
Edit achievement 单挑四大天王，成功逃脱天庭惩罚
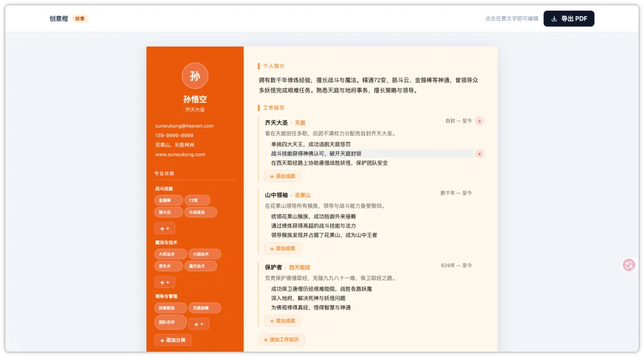[x=311, y=144]
